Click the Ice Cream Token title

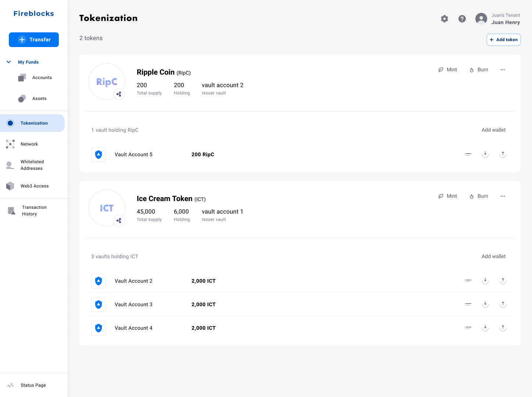(165, 199)
